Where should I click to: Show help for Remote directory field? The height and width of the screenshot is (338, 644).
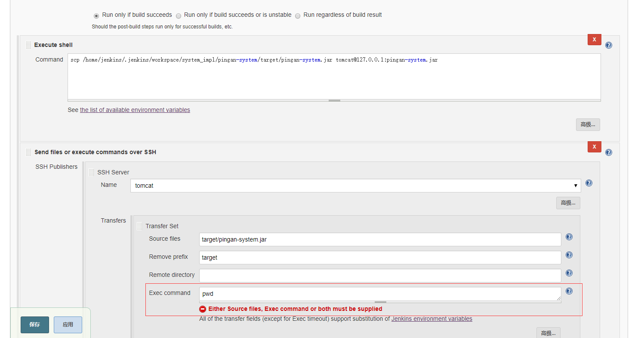pyautogui.click(x=569, y=273)
